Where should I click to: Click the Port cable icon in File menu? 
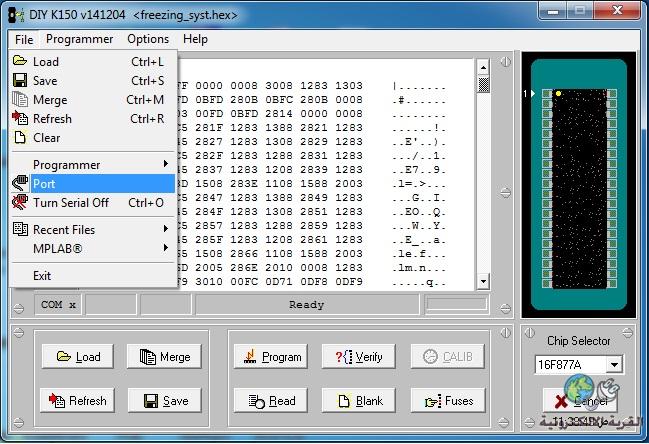click(20, 183)
